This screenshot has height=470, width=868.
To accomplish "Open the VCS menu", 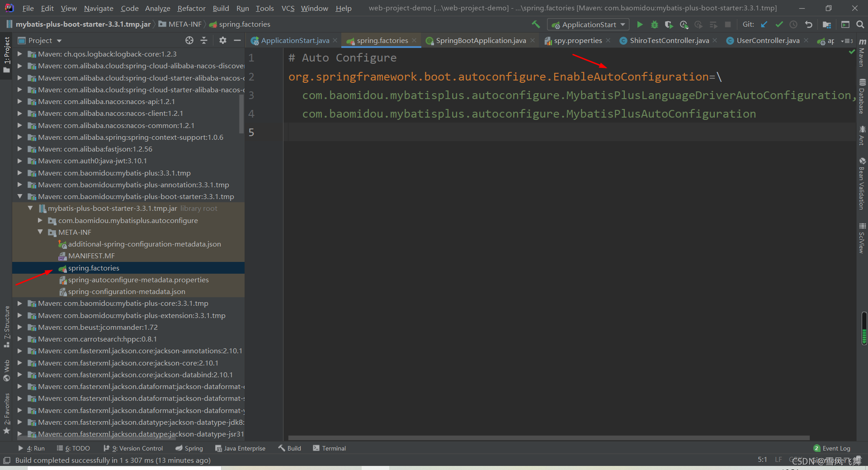I will [288, 8].
